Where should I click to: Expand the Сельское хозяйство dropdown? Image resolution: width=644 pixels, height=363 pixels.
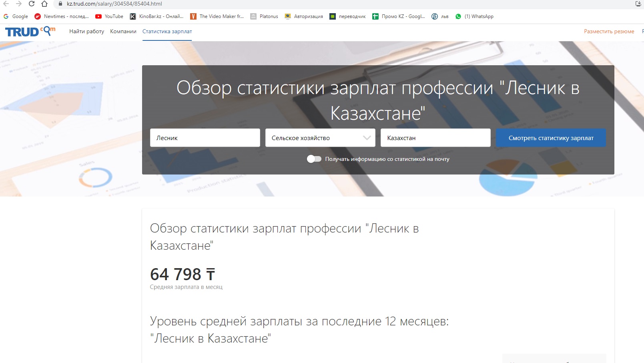point(320,138)
